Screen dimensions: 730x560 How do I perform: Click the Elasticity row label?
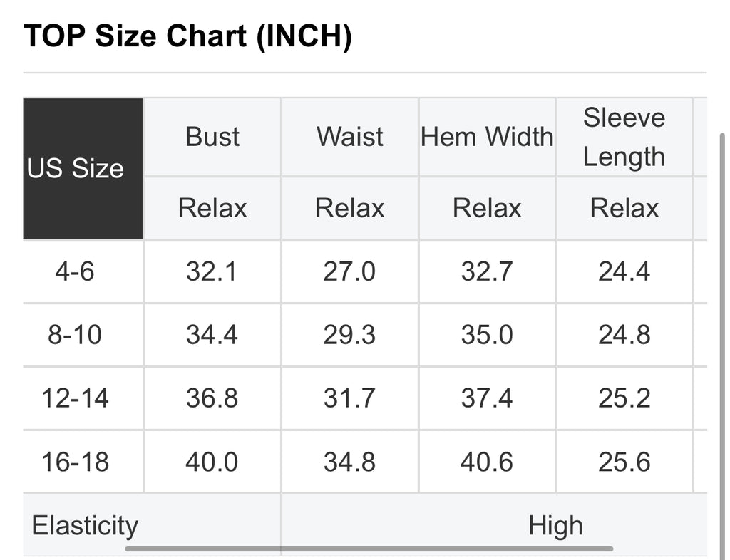click(85, 526)
